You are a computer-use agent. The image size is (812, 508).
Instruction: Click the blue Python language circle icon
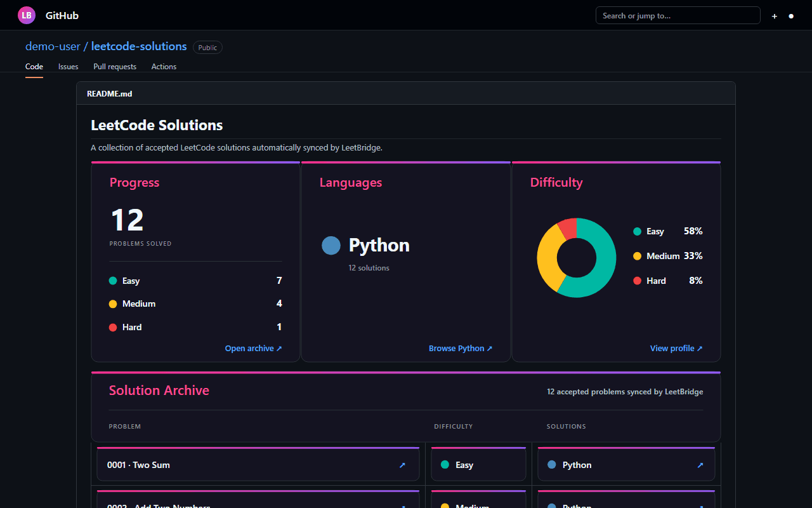click(x=331, y=245)
